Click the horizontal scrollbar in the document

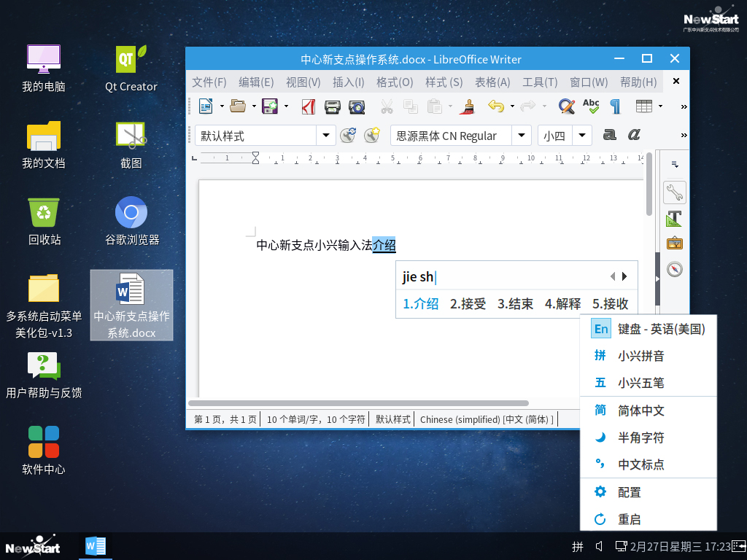(357, 402)
